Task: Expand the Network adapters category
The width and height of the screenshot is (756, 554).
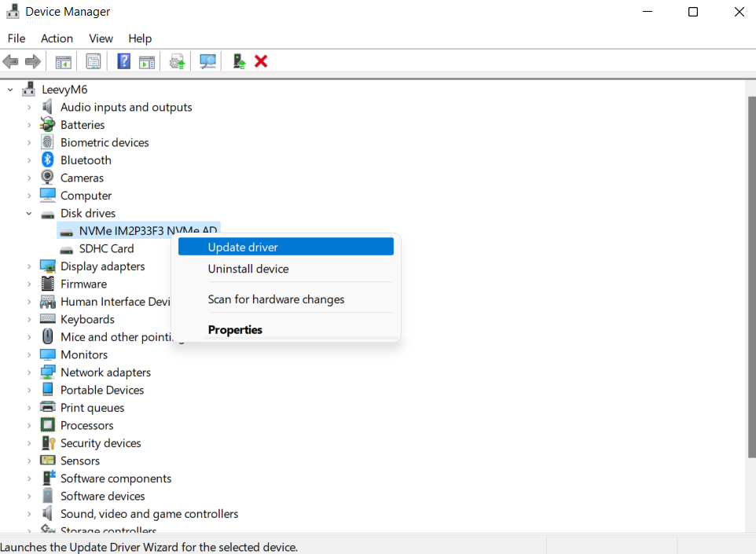Action: point(29,372)
